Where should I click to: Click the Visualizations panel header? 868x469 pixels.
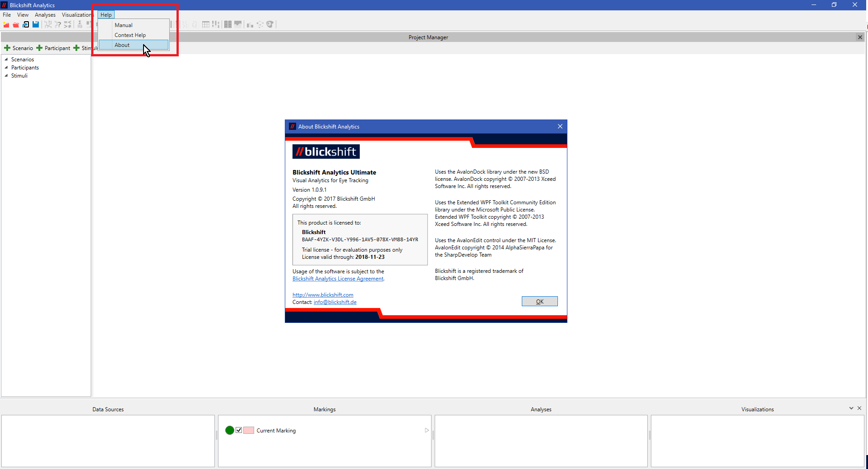coord(757,409)
